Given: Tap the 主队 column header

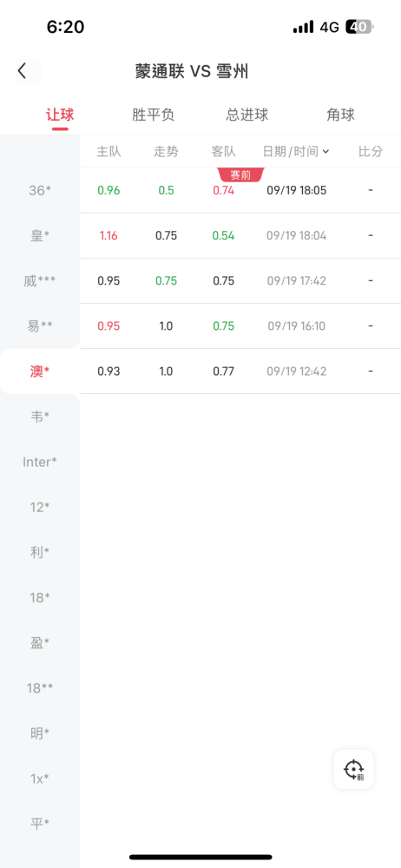Looking at the screenshot, I should 108,151.
